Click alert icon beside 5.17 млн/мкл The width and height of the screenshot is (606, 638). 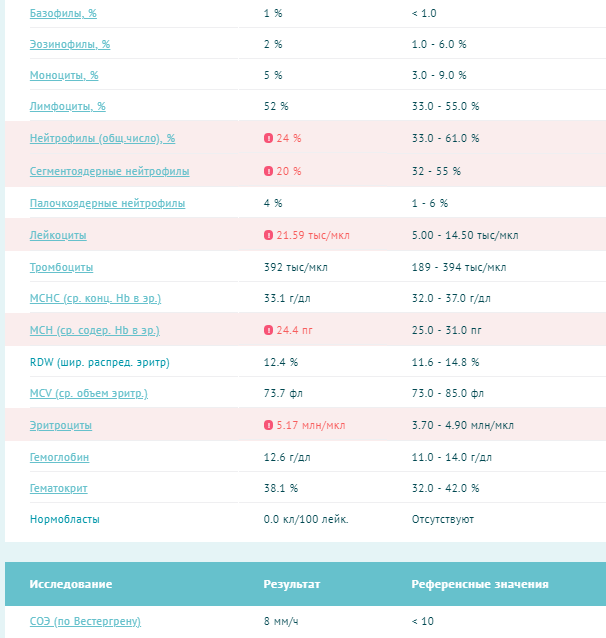pyautogui.click(x=268, y=425)
